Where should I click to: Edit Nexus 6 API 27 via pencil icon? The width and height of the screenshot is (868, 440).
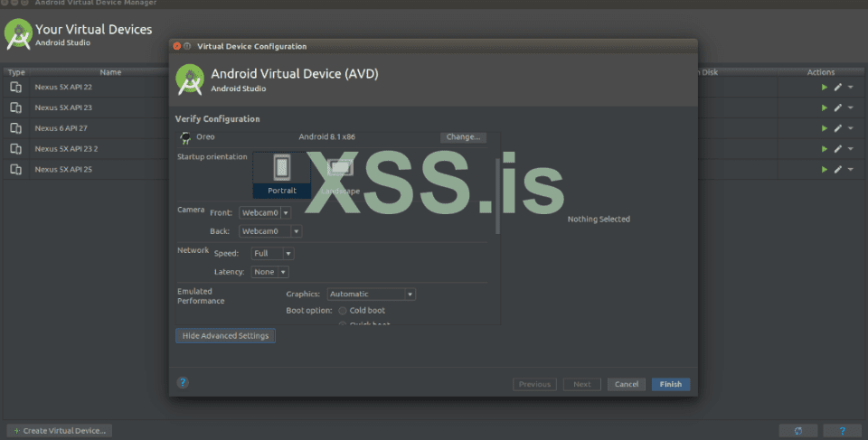point(838,128)
